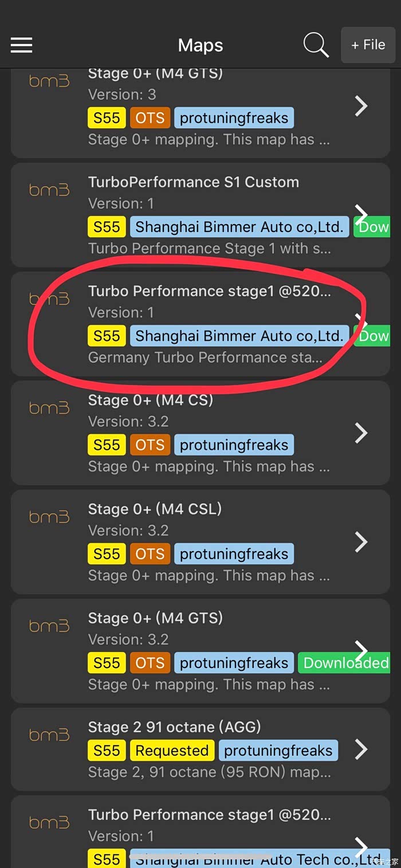Tap bm3 logo of Stage 2 91 octane
The width and height of the screenshot is (401, 868).
49,735
